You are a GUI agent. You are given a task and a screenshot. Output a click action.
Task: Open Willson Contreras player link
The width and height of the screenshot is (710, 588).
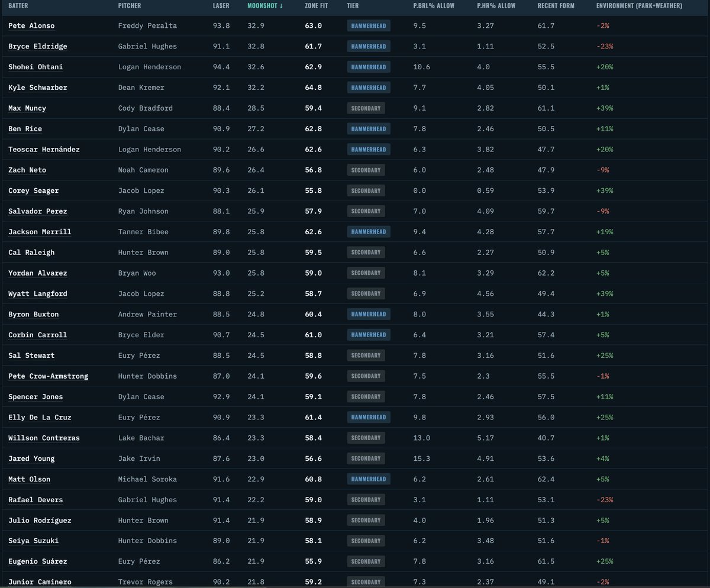[44, 438]
